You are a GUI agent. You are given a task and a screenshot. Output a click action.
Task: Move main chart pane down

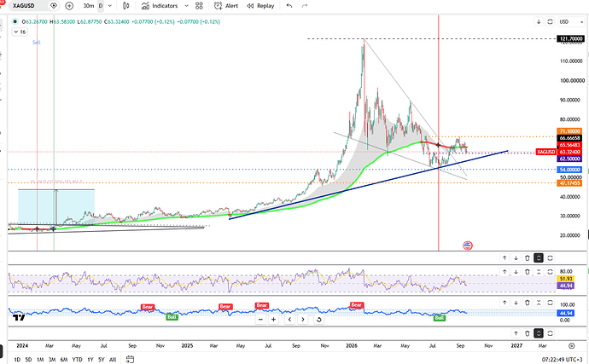[x=516, y=258]
